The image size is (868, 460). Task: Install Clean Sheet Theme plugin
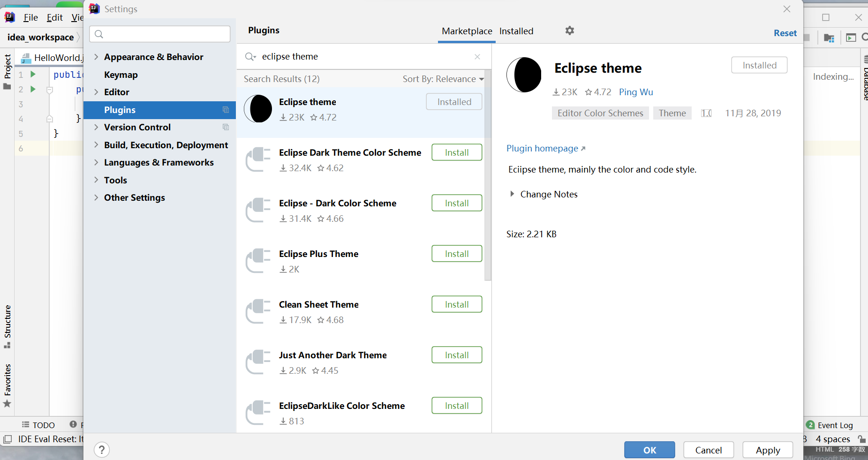[457, 304]
